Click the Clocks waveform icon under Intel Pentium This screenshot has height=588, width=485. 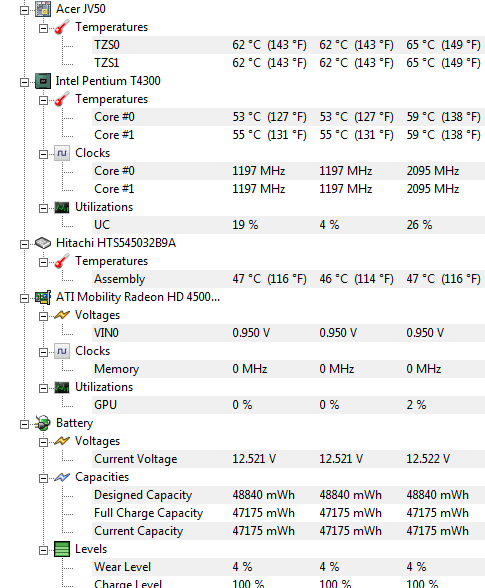click(62, 153)
